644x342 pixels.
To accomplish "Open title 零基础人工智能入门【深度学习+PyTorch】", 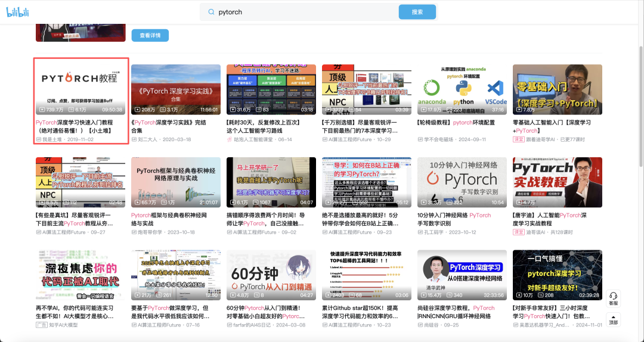I will point(552,126).
